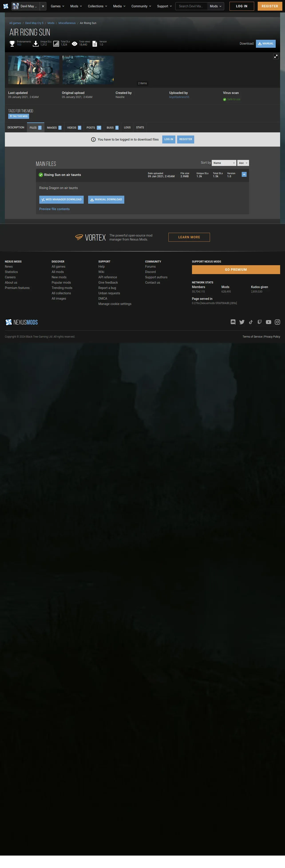Image resolution: width=285 pixels, height=868 pixels.
Task: Open uploader profile keyofdarkness55
Action: pyautogui.click(x=179, y=97)
